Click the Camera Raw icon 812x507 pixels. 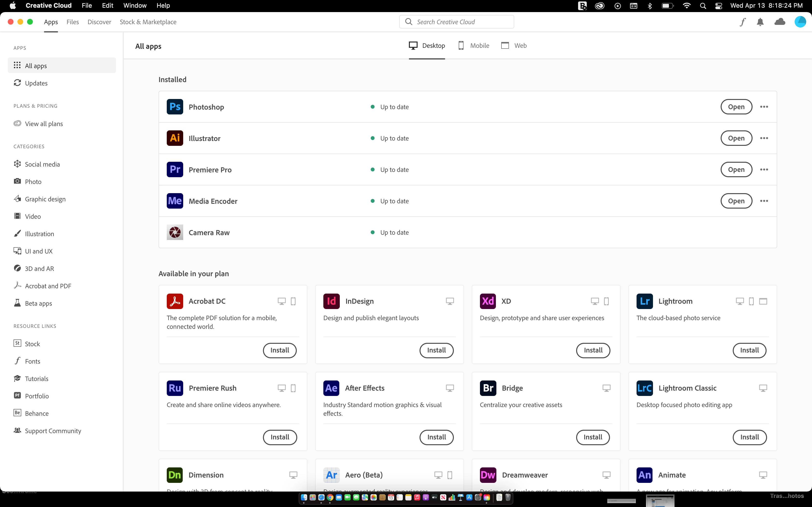[x=175, y=232]
